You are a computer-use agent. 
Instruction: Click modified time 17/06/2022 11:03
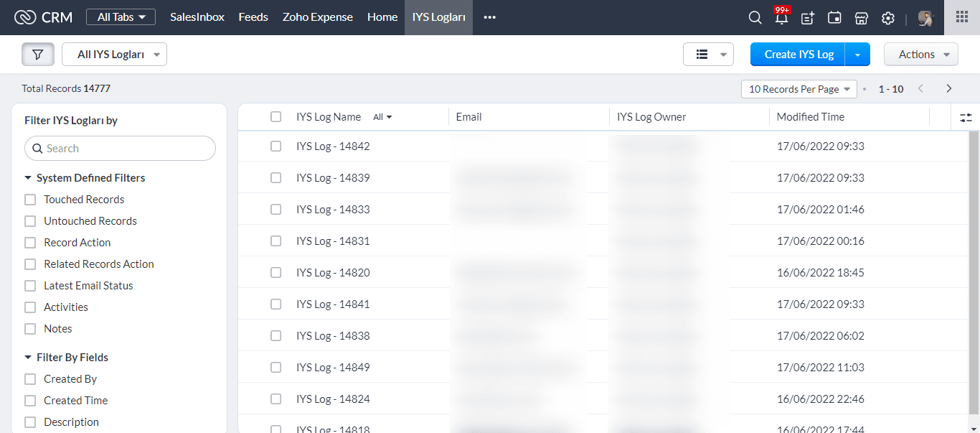point(821,368)
